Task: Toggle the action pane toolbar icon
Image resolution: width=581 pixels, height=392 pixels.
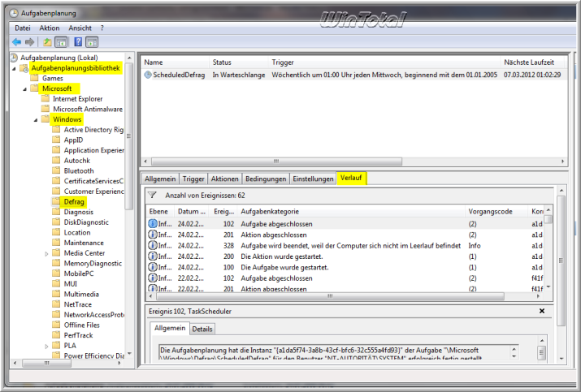Action: [92, 42]
